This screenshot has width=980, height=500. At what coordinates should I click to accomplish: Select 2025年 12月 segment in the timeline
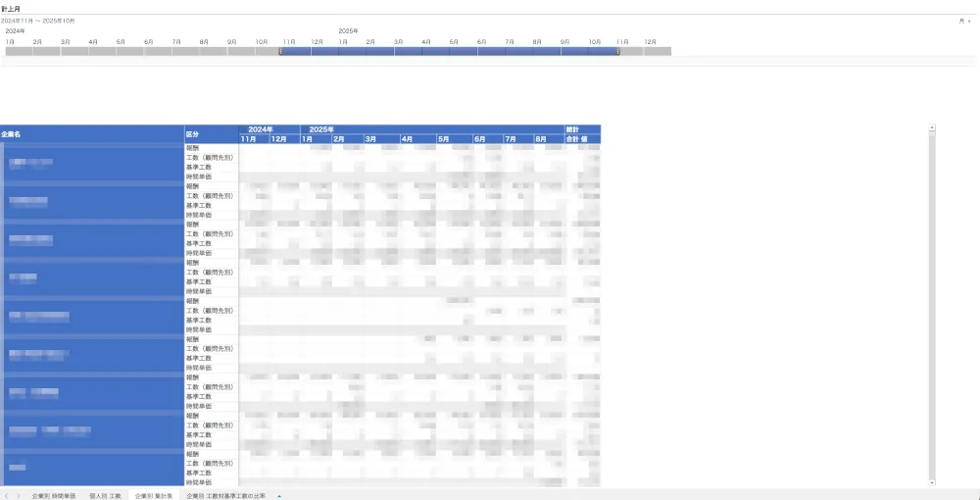pyautogui.click(x=658, y=51)
